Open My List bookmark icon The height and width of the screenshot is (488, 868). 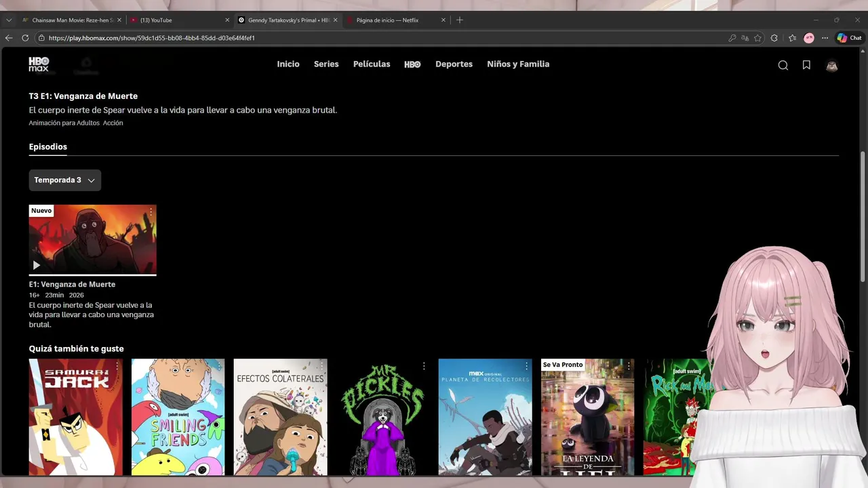tap(806, 65)
